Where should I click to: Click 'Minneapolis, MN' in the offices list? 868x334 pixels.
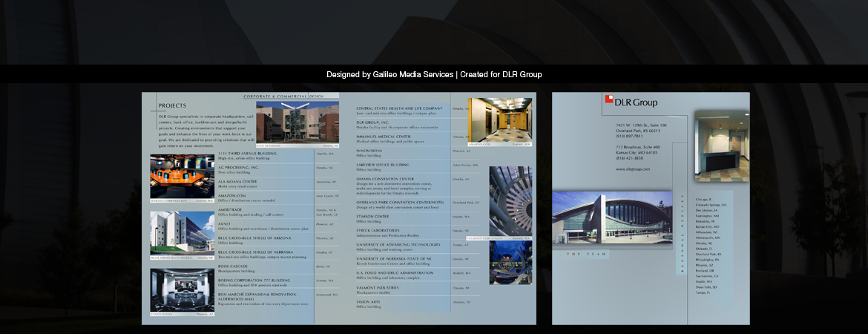pos(708,238)
